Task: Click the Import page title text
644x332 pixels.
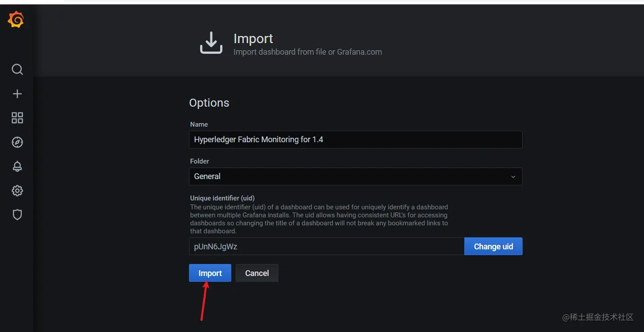Action: click(253, 39)
